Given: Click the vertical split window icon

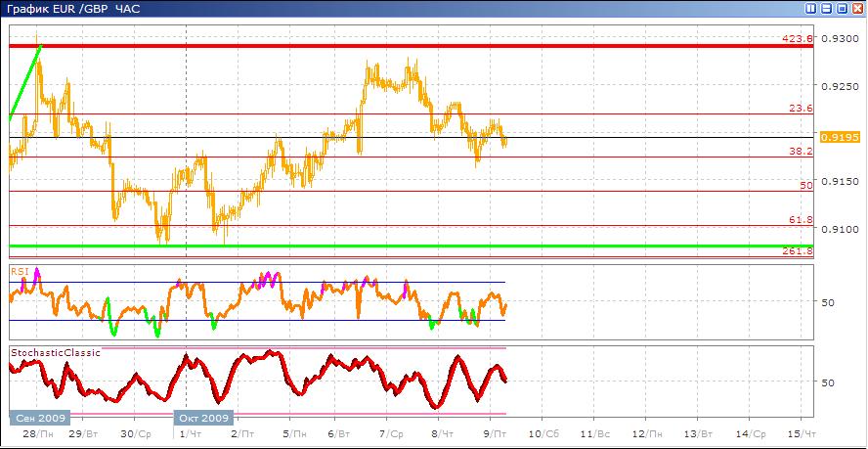Looking at the screenshot, I should pos(811,8).
